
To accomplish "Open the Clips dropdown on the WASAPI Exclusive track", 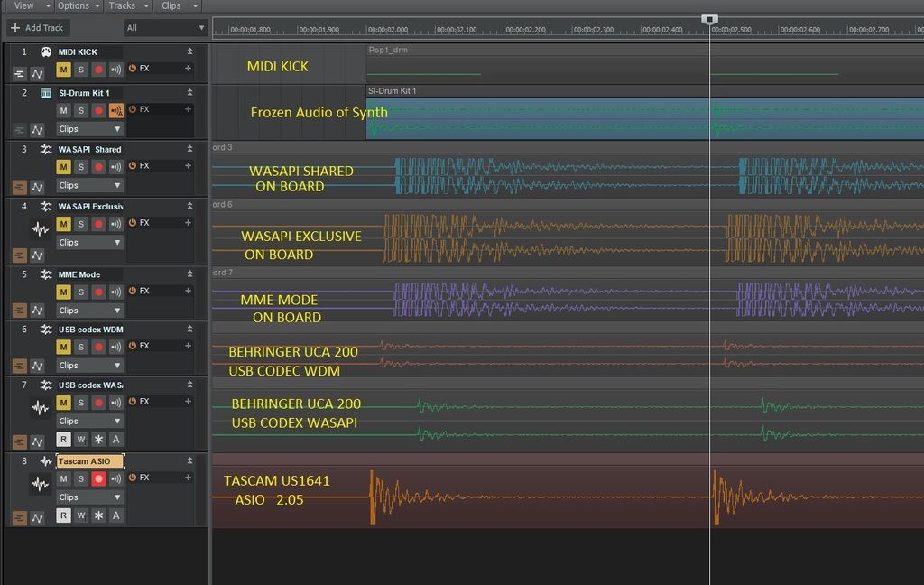I will tap(88, 242).
